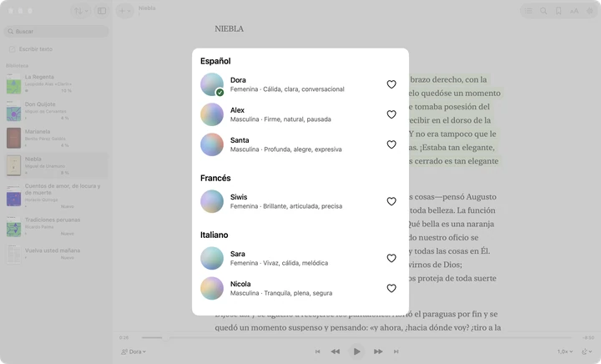Open Tradiciones peruanas in the library
Viewport: 601px width, 364px height.
(57, 226)
